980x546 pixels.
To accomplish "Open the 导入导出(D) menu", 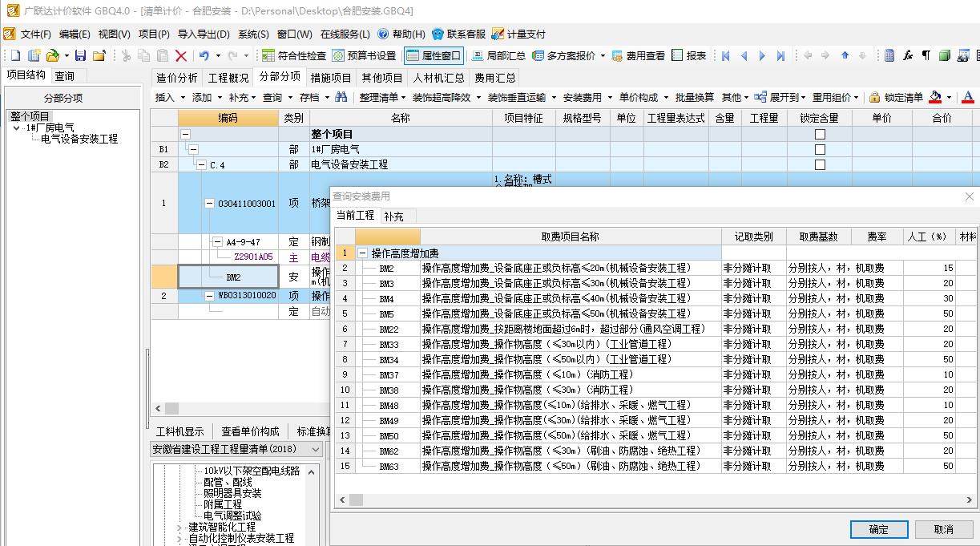I will pos(204,34).
